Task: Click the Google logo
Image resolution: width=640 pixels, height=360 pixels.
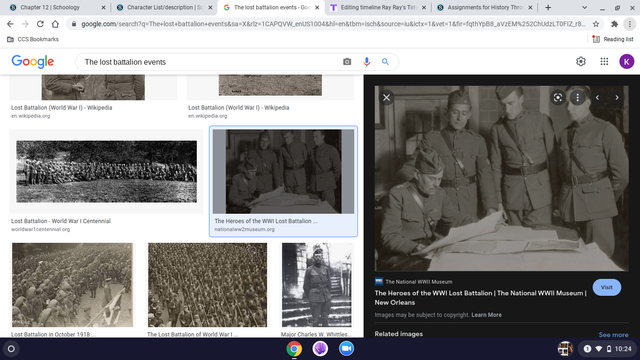Action: [x=33, y=62]
